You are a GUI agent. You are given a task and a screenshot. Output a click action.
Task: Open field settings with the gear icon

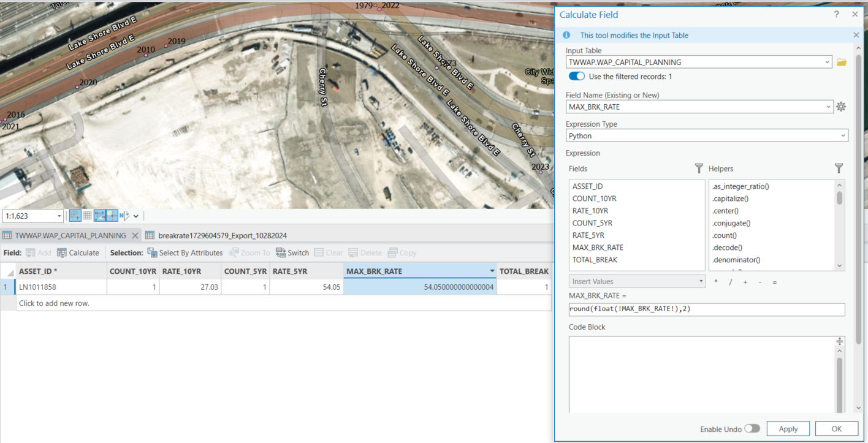click(x=840, y=107)
